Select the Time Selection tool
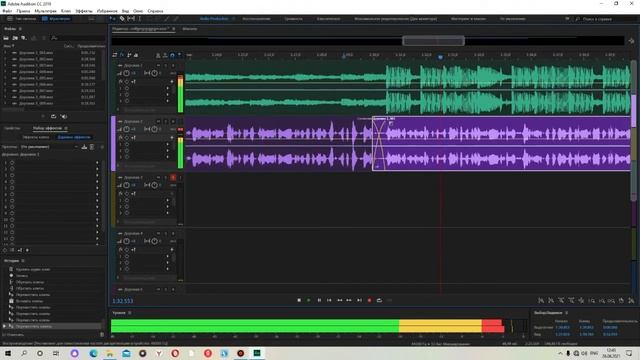The image size is (640, 360). (140, 19)
